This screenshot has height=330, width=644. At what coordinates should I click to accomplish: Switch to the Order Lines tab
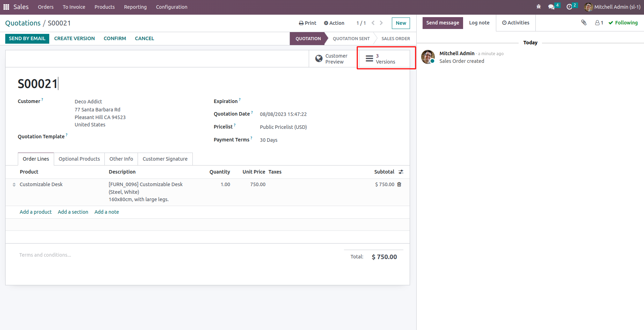[36, 159]
